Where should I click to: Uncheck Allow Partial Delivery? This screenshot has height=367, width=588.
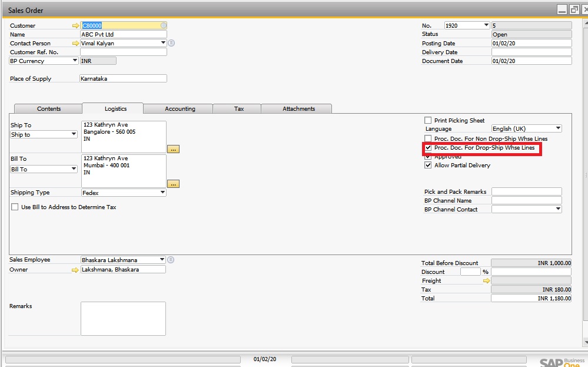[x=428, y=165]
